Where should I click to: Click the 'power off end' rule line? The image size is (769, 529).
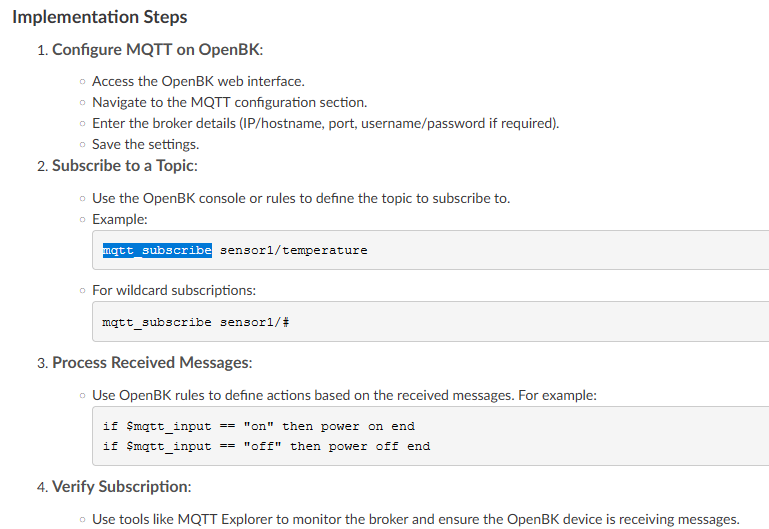(x=266, y=446)
